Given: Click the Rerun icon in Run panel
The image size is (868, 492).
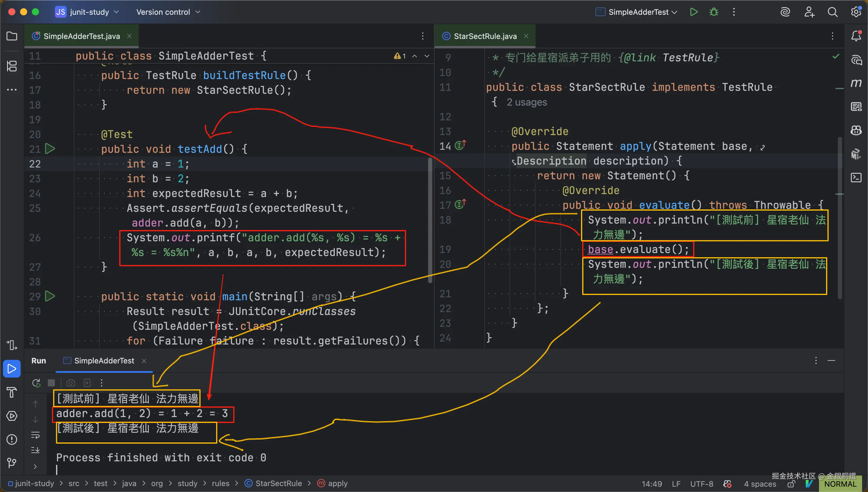Looking at the screenshot, I should pyautogui.click(x=36, y=383).
